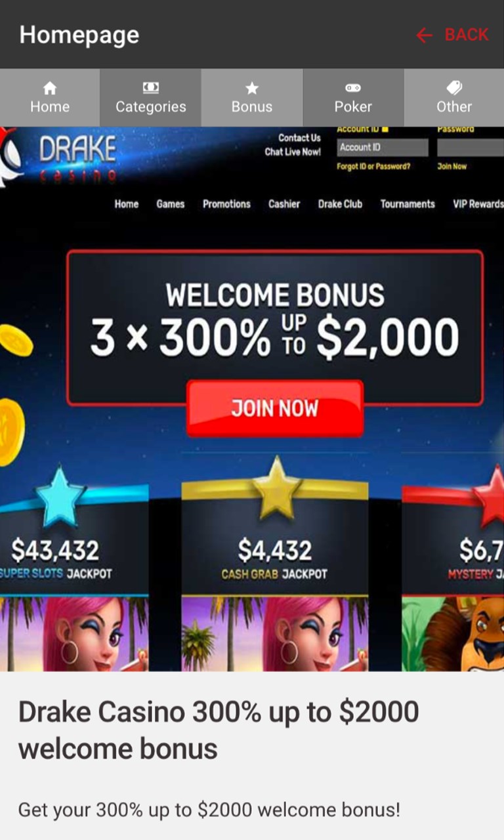Click the red JOIN NOW button
Screen dimensions: 504x840
click(x=275, y=408)
